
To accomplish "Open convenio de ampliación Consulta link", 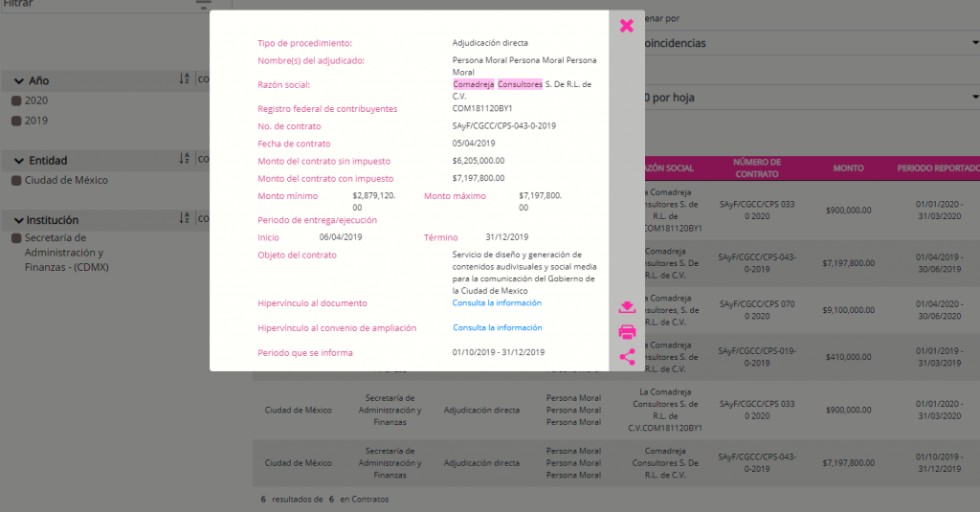I will tap(498, 327).
